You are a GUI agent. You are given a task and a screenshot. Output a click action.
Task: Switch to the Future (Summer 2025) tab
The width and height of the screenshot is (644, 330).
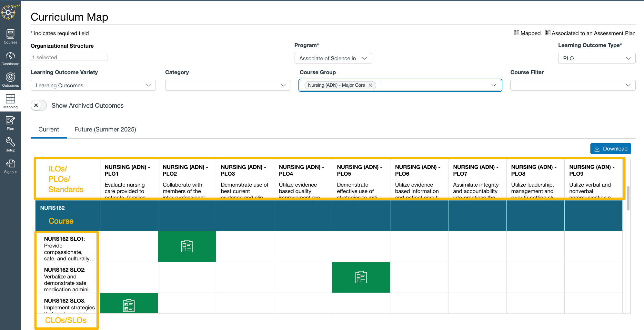click(x=105, y=129)
